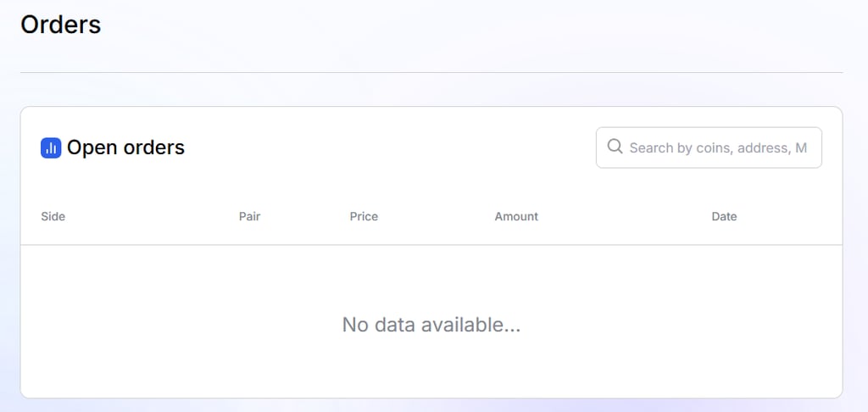The height and width of the screenshot is (412, 868).
Task: Click blank header space between Amount and Date
Action: [625, 216]
